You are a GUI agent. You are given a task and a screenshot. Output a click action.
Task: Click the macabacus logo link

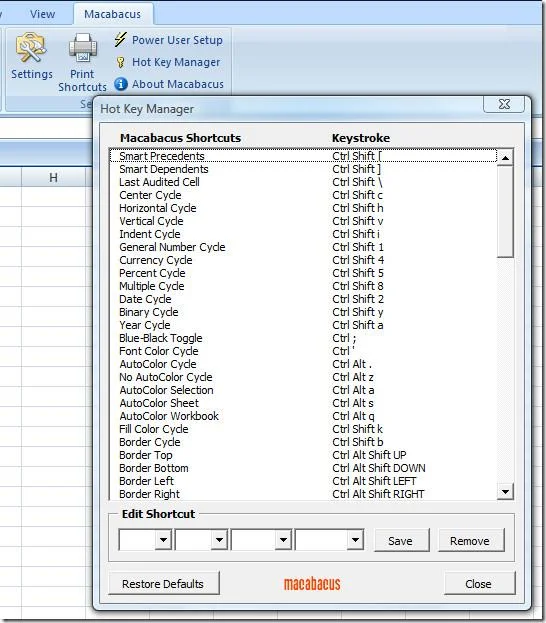click(312, 583)
